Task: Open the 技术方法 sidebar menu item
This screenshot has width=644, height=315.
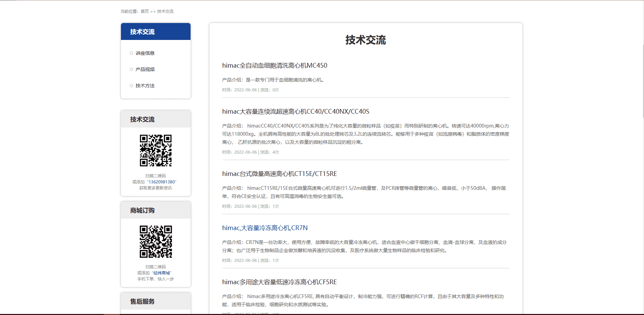Action: coord(145,86)
